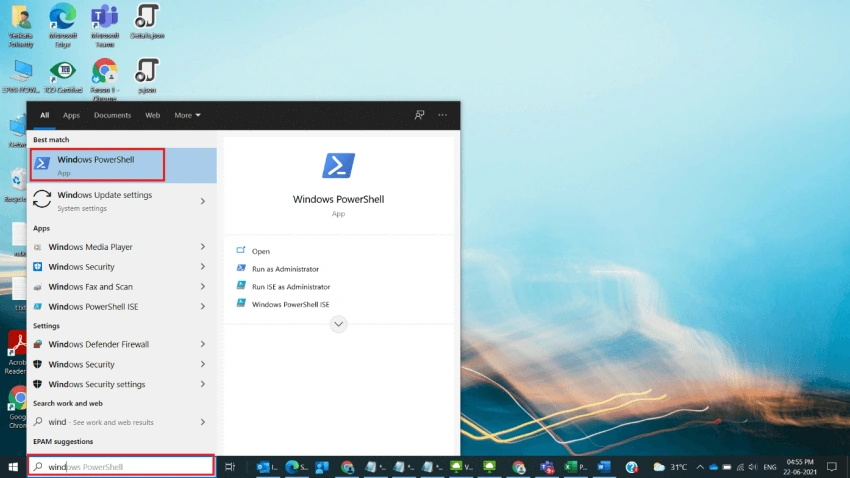Click the blue Get Help taskbar icon
Viewport: 850px width, 478px height.
[632, 467]
